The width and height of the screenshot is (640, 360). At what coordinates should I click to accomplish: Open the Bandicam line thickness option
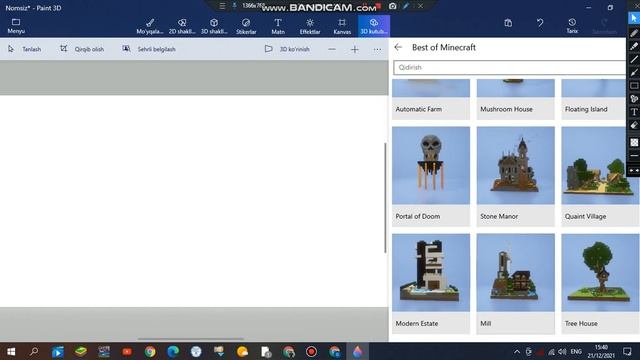coord(633,156)
